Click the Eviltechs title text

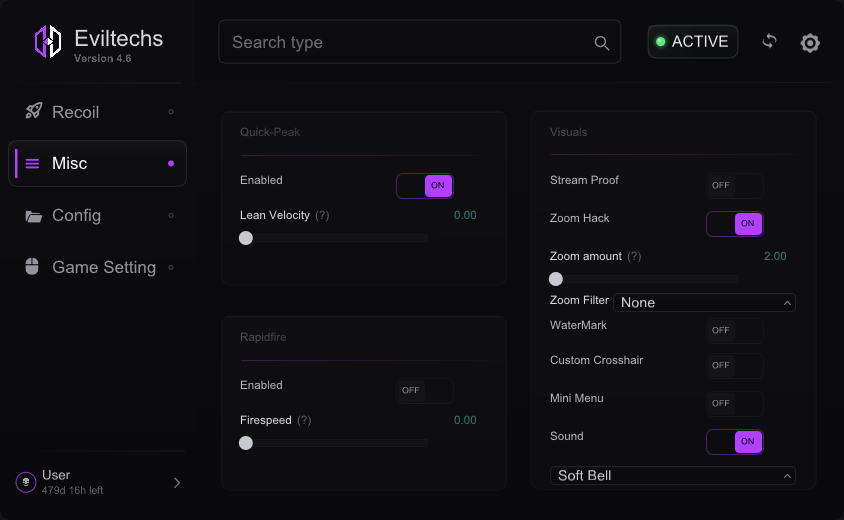[118, 39]
